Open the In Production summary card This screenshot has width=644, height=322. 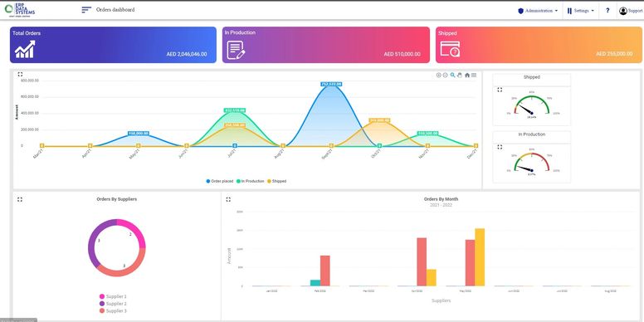point(326,45)
